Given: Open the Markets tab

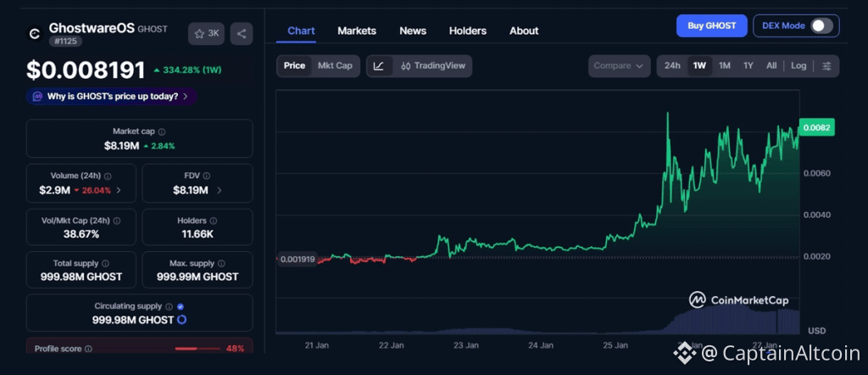Looking at the screenshot, I should click(357, 31).
